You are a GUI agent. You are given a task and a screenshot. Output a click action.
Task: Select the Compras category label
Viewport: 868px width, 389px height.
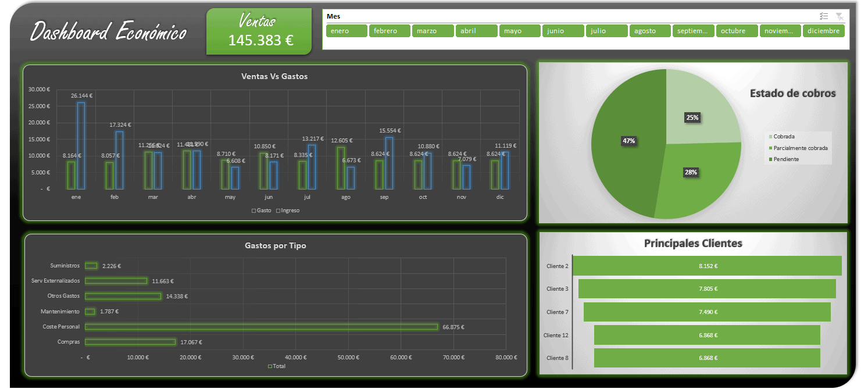69,342
